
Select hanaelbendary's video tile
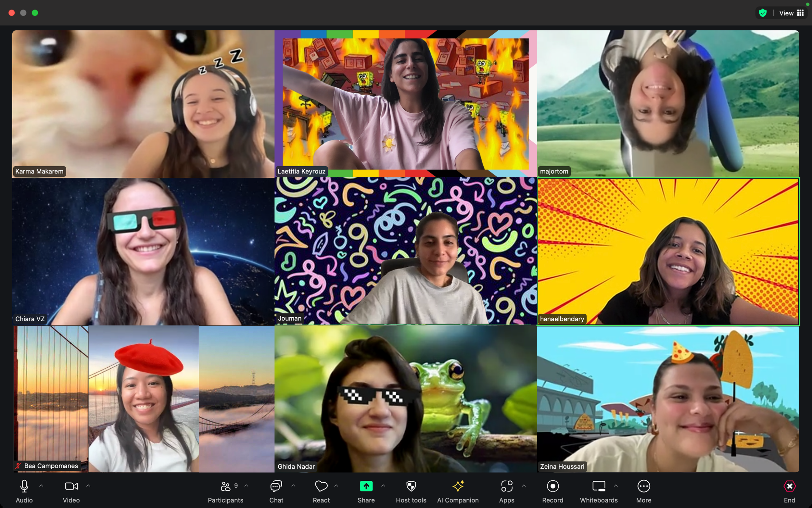click(667, 252)
